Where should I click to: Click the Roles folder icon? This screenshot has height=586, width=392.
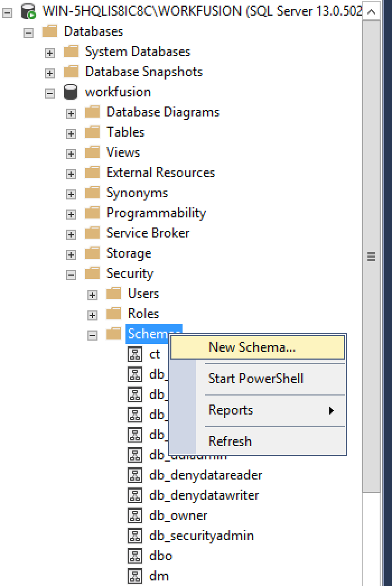coord(113,314)
